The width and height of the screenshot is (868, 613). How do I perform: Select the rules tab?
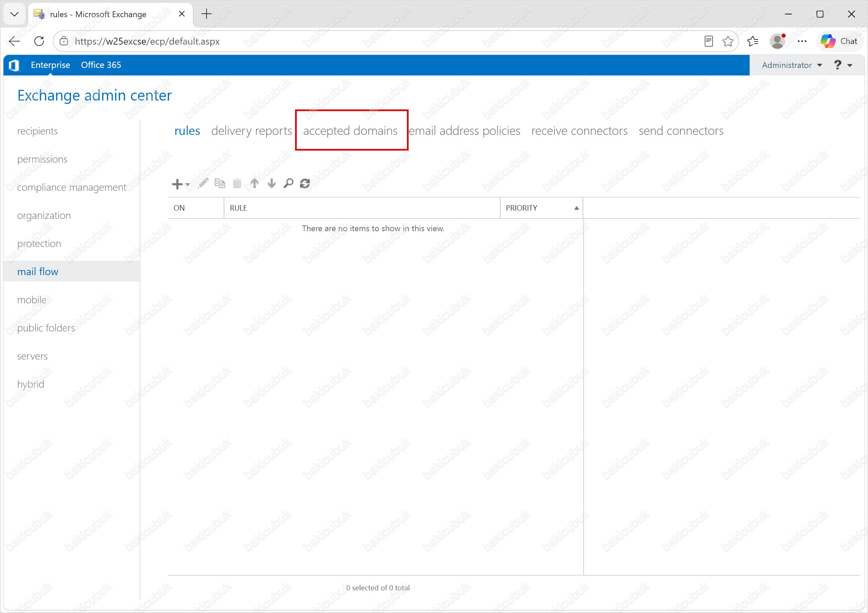[187, 131]
